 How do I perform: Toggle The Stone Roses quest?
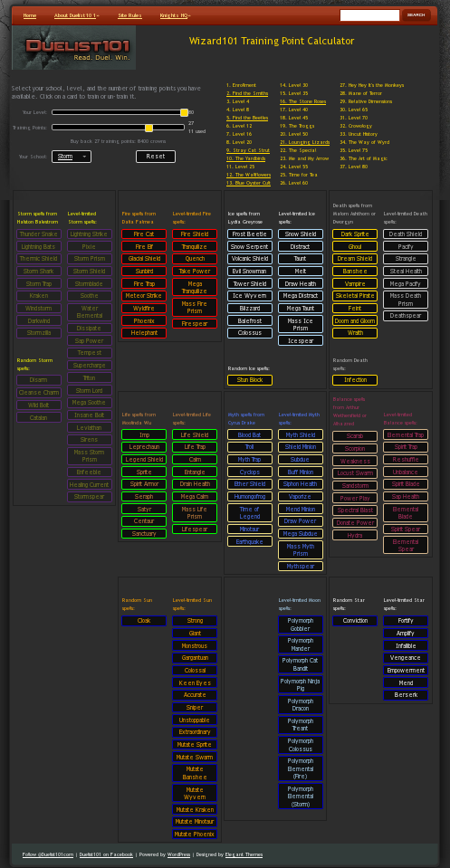click(x=302, y=102)
